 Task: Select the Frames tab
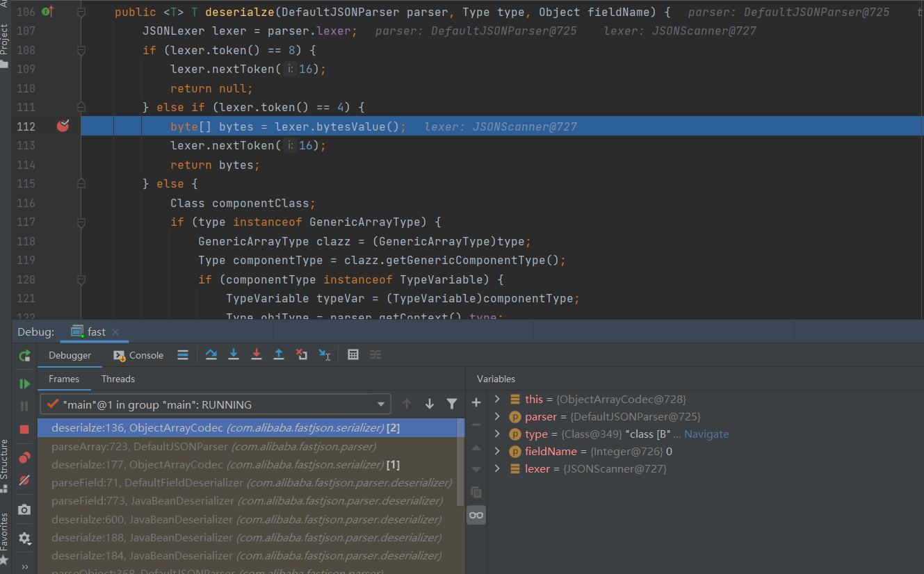[x=64, y=379]
